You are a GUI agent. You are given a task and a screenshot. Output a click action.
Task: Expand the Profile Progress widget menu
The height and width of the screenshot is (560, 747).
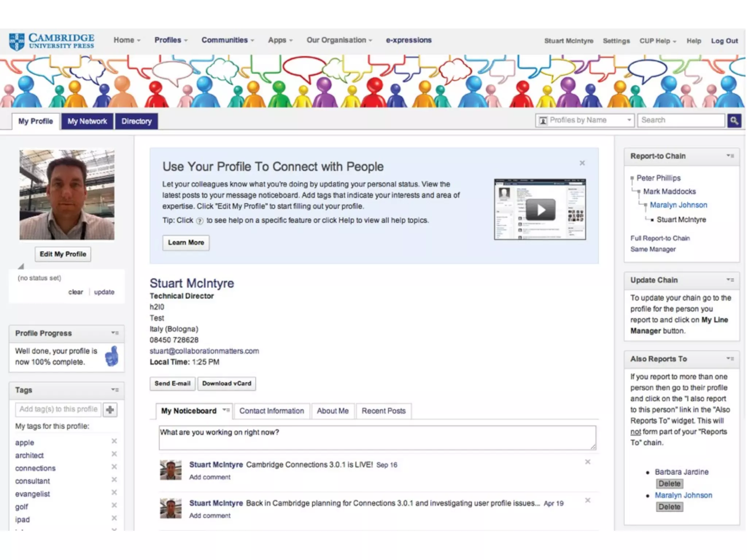pos(115,333)
